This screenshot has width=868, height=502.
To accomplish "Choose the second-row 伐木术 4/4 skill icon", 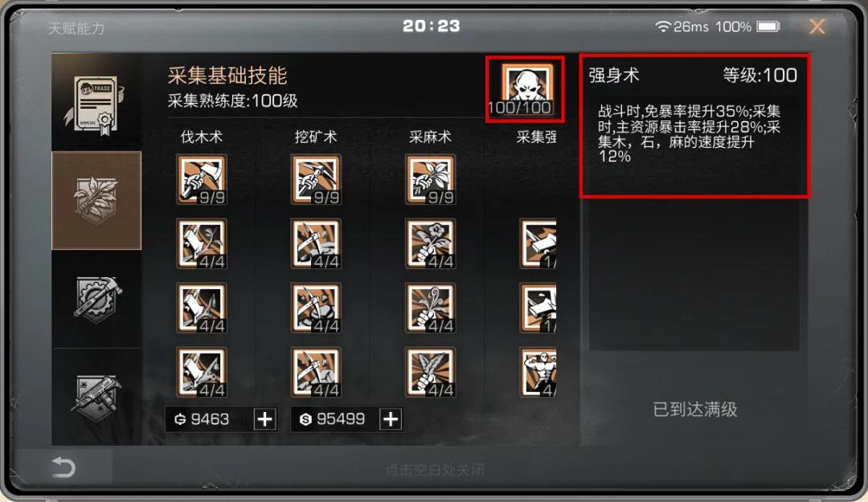I will click(x=202, y=243).
